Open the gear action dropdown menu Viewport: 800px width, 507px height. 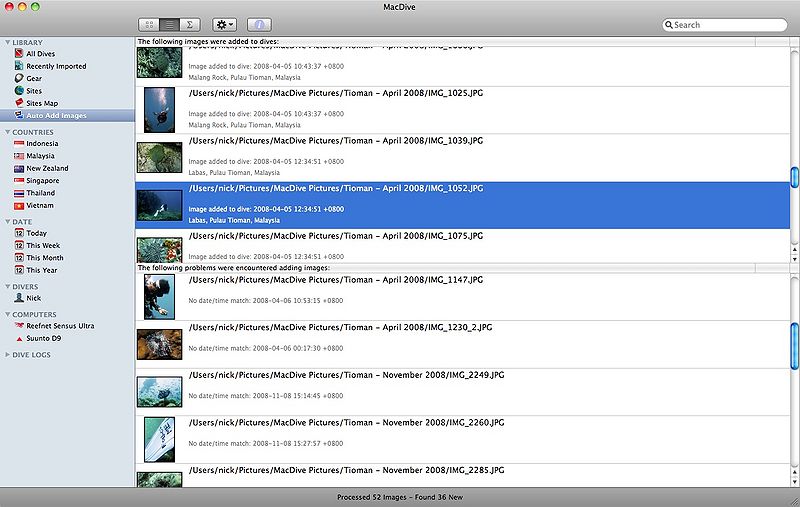(224, 24)
